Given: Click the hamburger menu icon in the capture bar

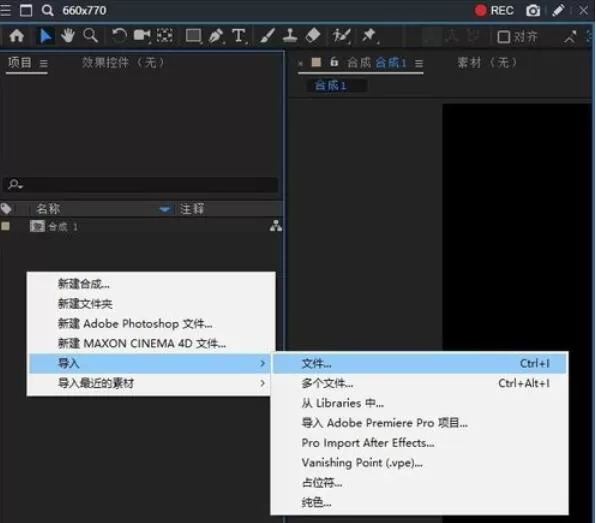Looking at the screenshot, I should [x=5, y=10].
